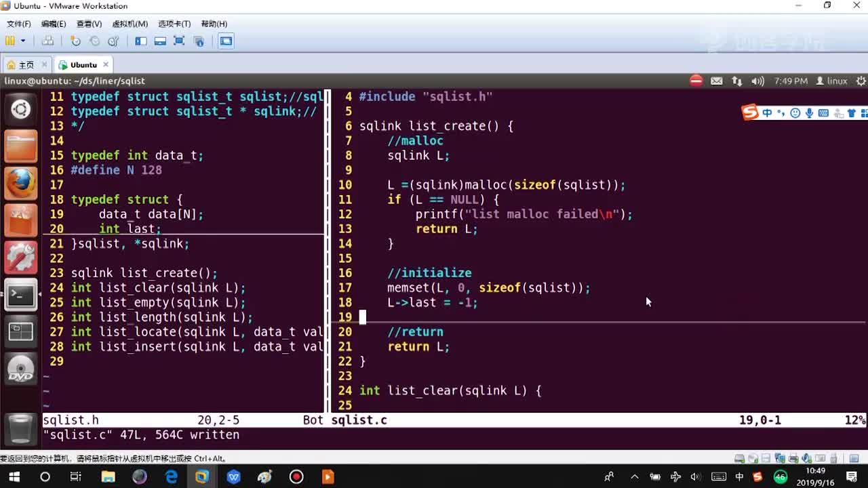
Task: Click the "//initialize" comment line
Action: [429, 273]
